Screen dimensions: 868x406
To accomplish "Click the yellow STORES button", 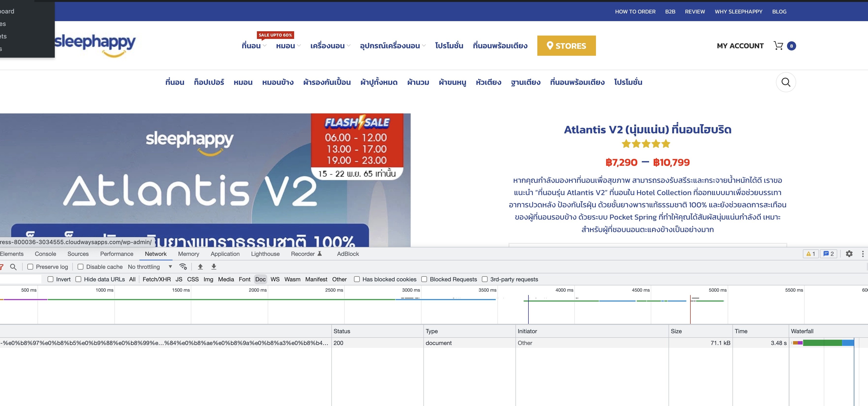I will tap(566, 46).
